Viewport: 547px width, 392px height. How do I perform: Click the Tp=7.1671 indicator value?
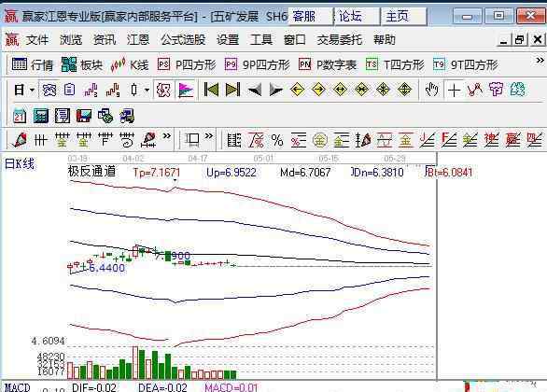157,173
